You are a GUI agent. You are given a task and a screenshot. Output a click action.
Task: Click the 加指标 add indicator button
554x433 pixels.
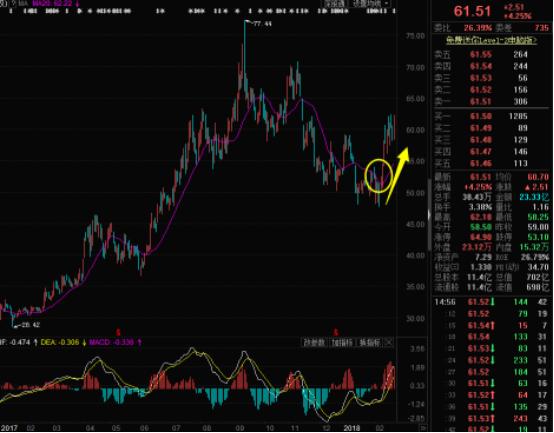[x=342, y=343]
